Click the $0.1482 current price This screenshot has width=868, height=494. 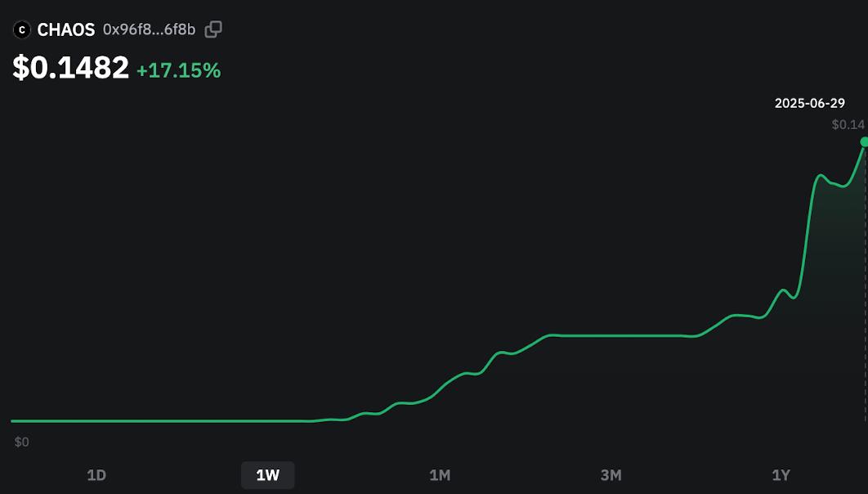(71, 68)
